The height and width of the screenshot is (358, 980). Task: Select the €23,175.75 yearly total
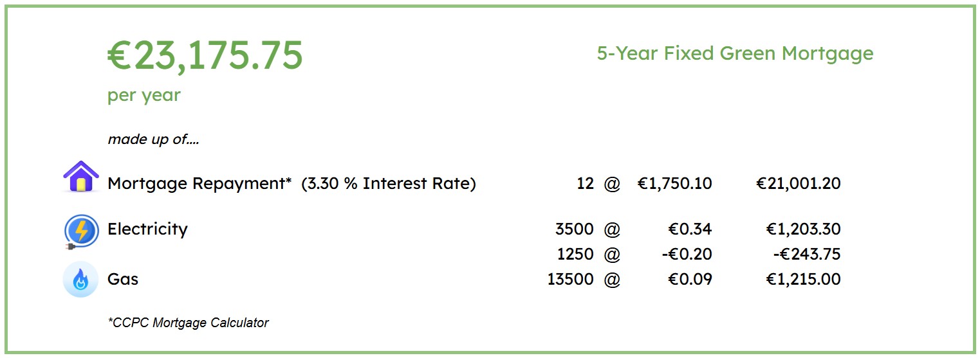(x=205, y=55)
